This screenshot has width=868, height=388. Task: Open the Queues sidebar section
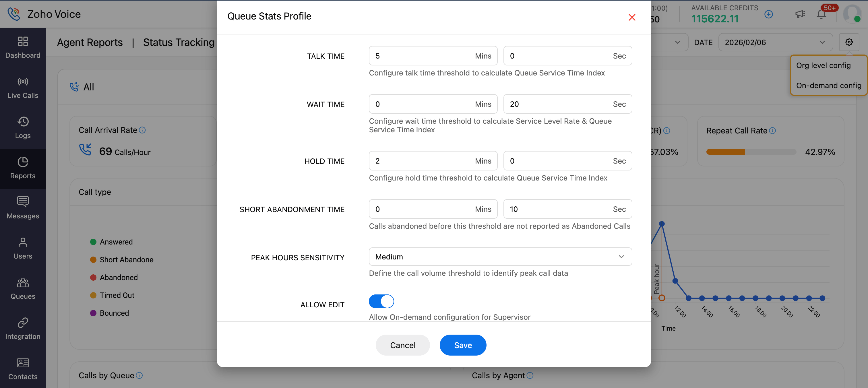pyautogui.click(x=23, y=288)
